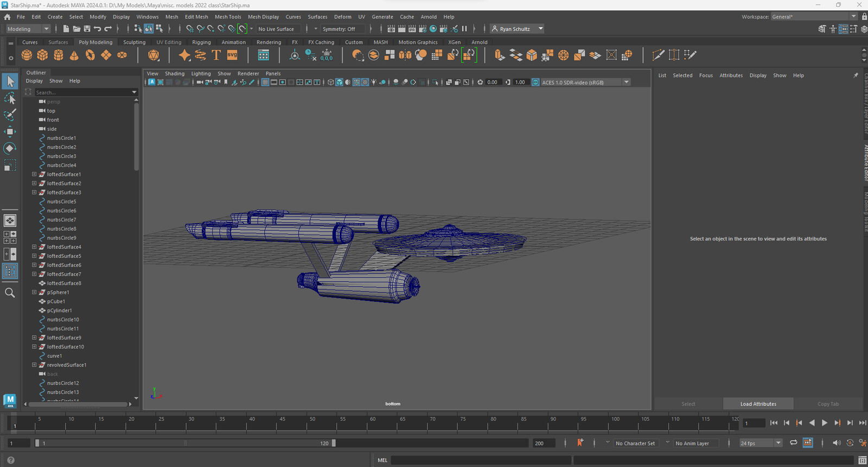
Task: Expand the loftedSurface1 node
Action: (x=34, y=174)
